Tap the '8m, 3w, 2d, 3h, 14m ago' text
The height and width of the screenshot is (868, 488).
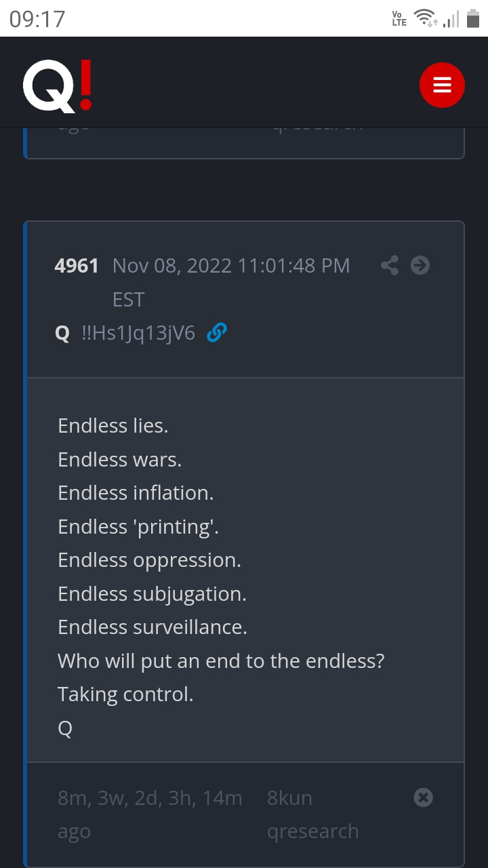150,814
